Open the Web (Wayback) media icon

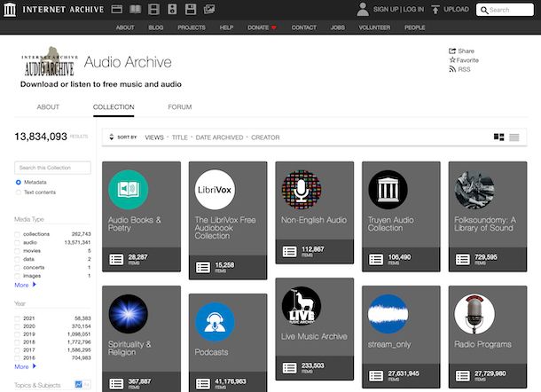coord(116,10)
